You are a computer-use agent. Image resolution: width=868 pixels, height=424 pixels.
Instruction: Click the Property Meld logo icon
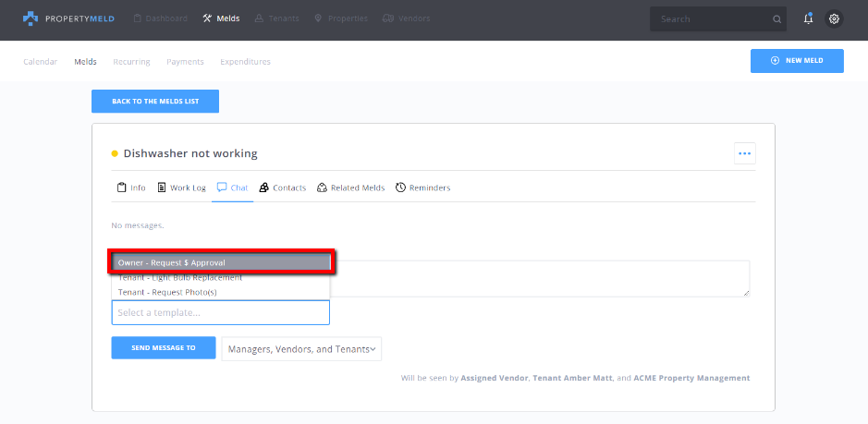(31, 18)
